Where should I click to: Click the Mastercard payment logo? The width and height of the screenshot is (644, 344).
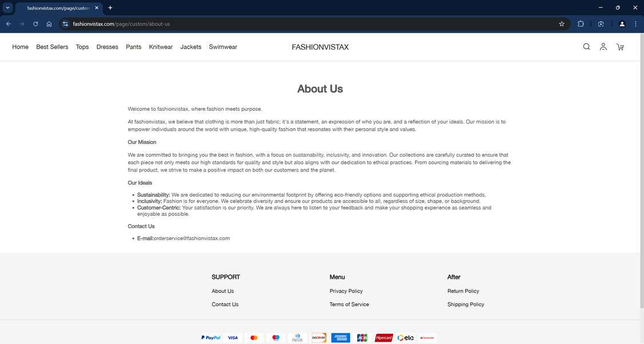tap(254, 338)
